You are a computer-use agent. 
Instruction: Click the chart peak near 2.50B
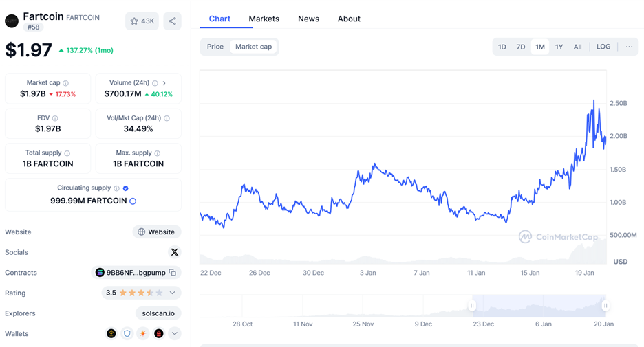pyautogui.click(x=594, y=100)
